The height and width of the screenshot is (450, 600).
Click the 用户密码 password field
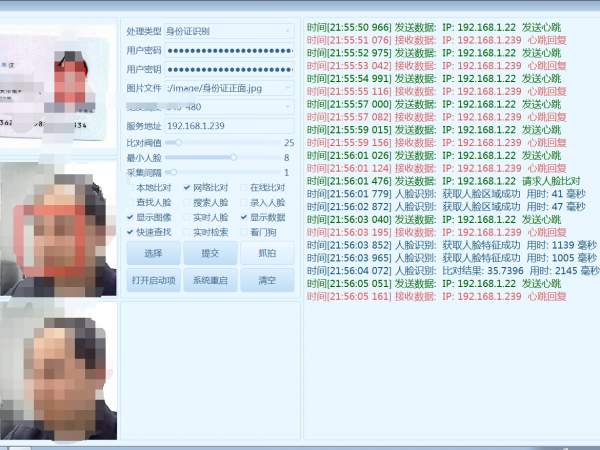(x=229, y=50)
